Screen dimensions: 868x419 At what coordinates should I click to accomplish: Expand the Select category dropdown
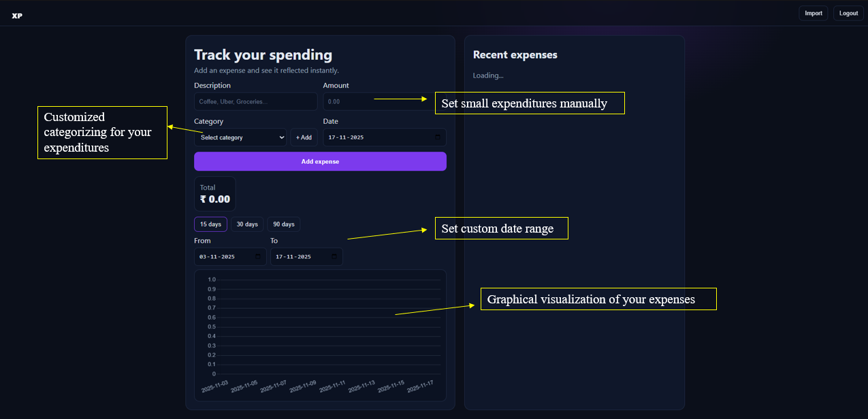[240, 137]
